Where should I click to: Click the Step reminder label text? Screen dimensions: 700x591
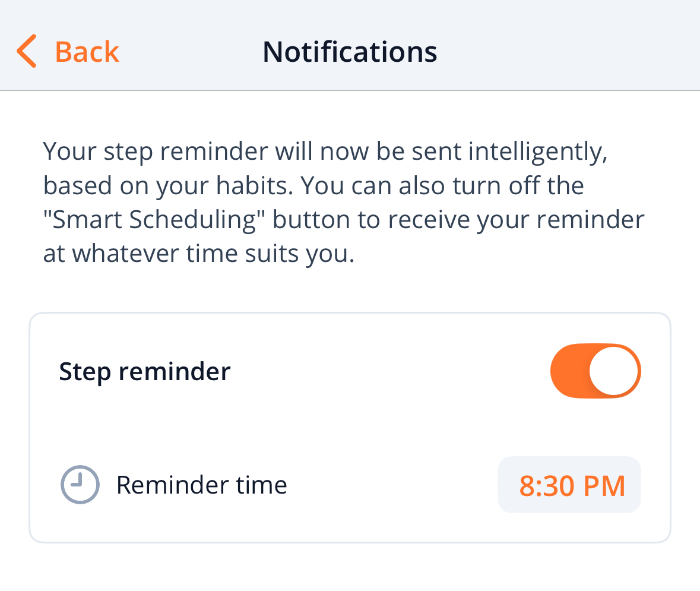point(144,372)
